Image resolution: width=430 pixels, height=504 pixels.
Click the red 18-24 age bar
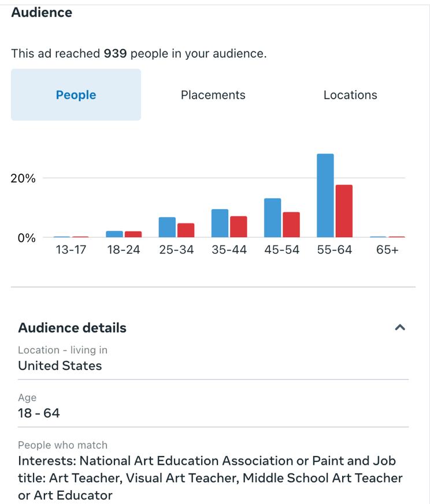point(133,234)
